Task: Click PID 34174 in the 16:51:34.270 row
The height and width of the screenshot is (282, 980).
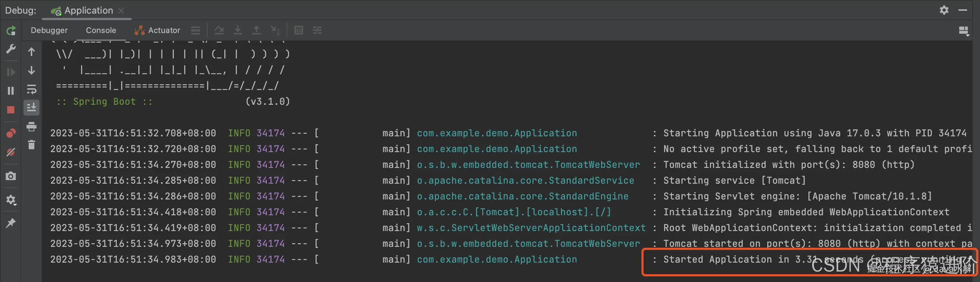Action: (270, 165)
